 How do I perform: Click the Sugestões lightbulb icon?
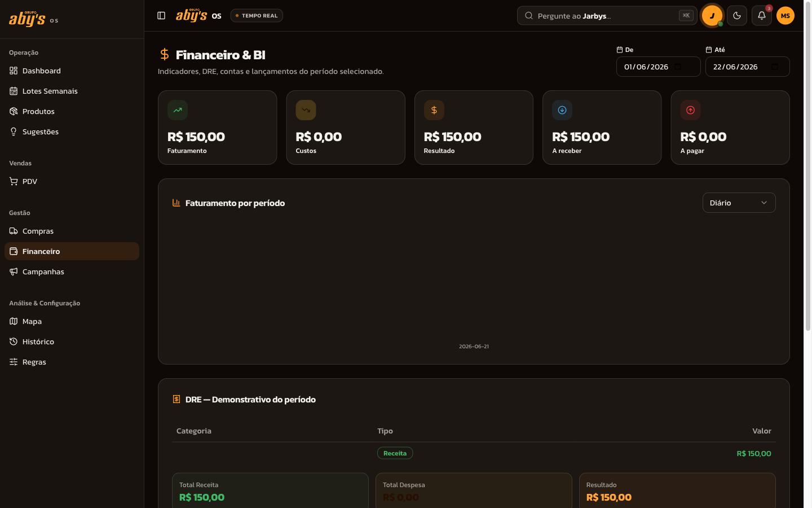point(14,132)
